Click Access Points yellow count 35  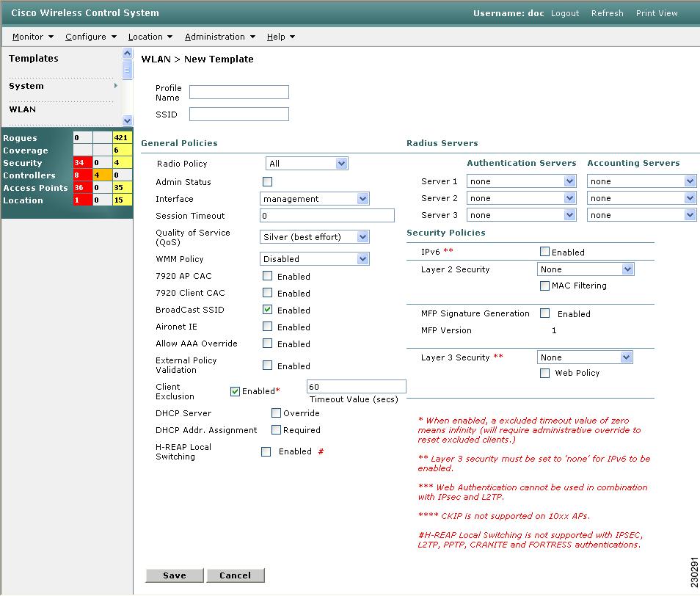tap(123, 187)
